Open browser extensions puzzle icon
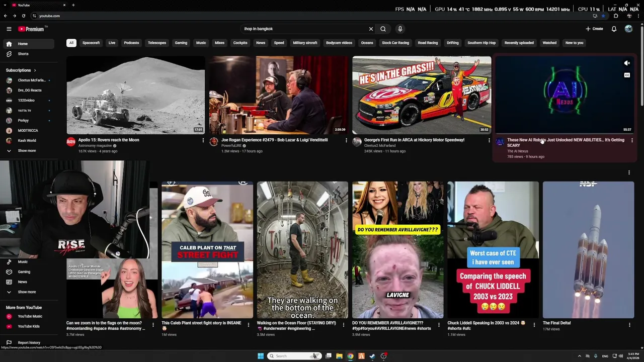The width and height of the screenshot is (644, 362). (616, 16)
